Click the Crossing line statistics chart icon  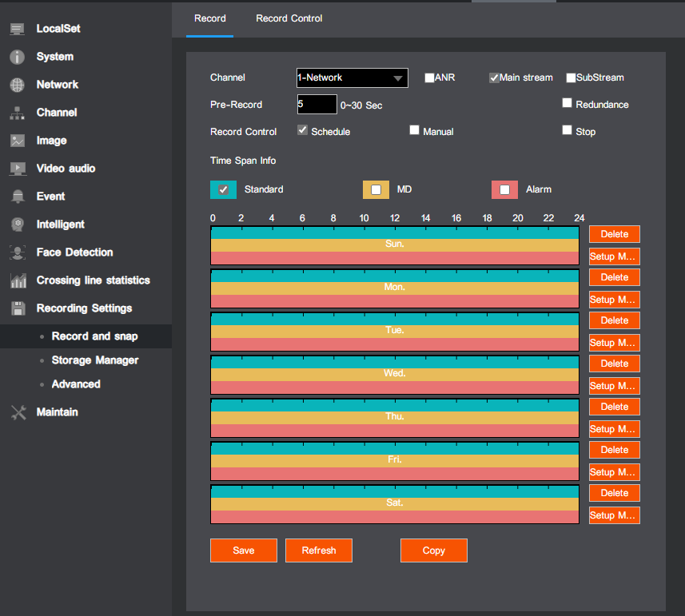(x=18, y=280)
